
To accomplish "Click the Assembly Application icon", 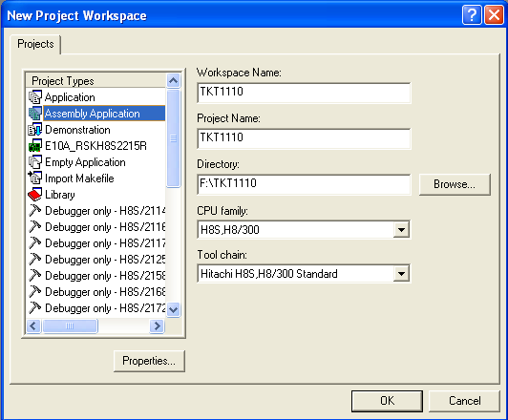I will coord(35,114).
